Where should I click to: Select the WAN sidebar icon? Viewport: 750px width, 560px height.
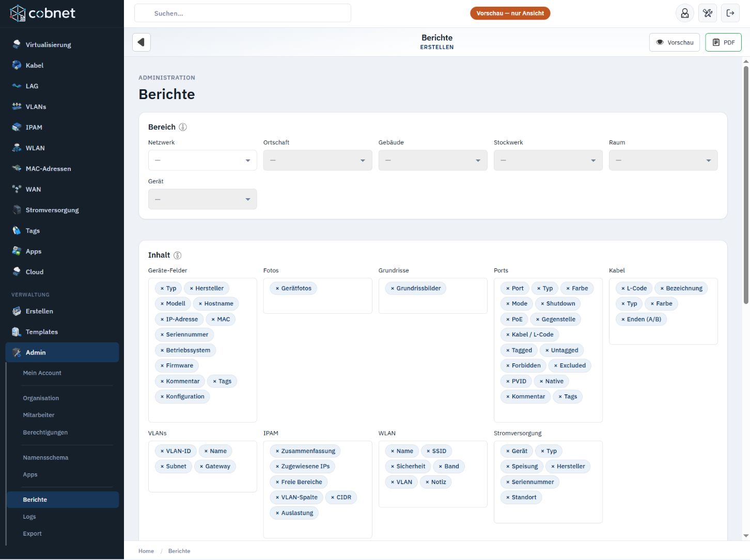pyautogui.click(x=17, y=189)
